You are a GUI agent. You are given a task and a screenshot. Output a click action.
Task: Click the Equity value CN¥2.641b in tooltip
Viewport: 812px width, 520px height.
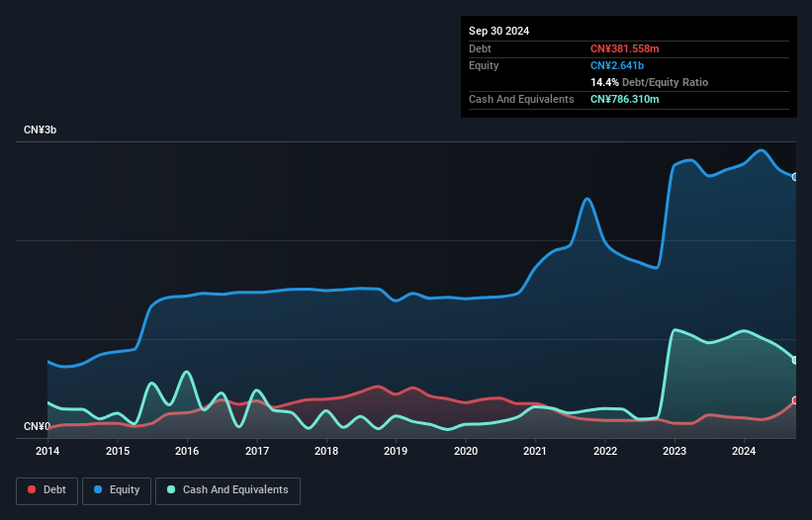[617, 65]
